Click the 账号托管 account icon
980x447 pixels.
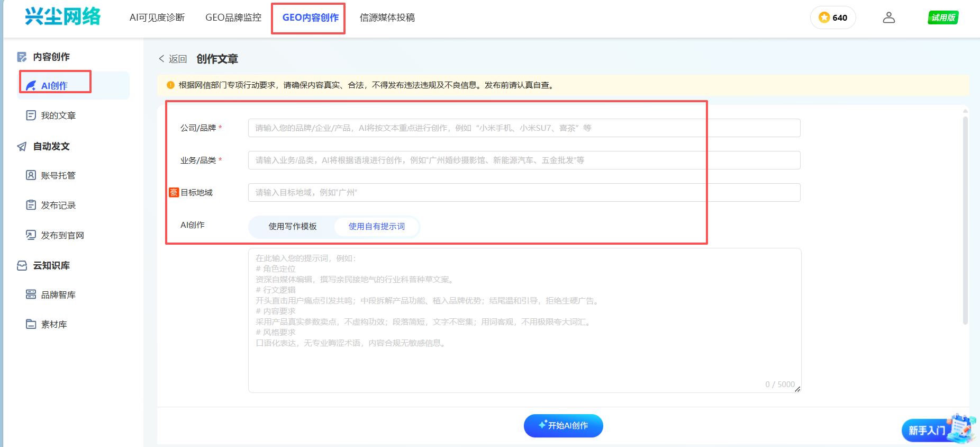(x=31, y=175)
